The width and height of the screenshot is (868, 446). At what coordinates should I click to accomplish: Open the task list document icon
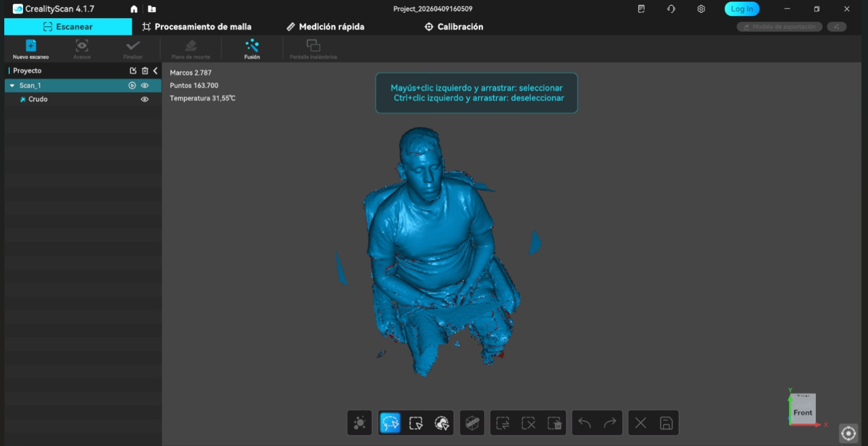tap(641, 9)
